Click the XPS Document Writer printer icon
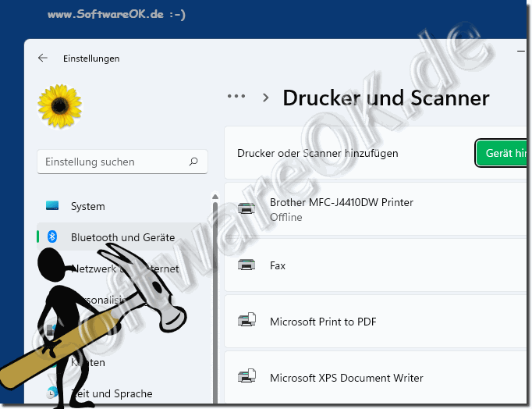532x409 pixels. click(x=246, y=375)
